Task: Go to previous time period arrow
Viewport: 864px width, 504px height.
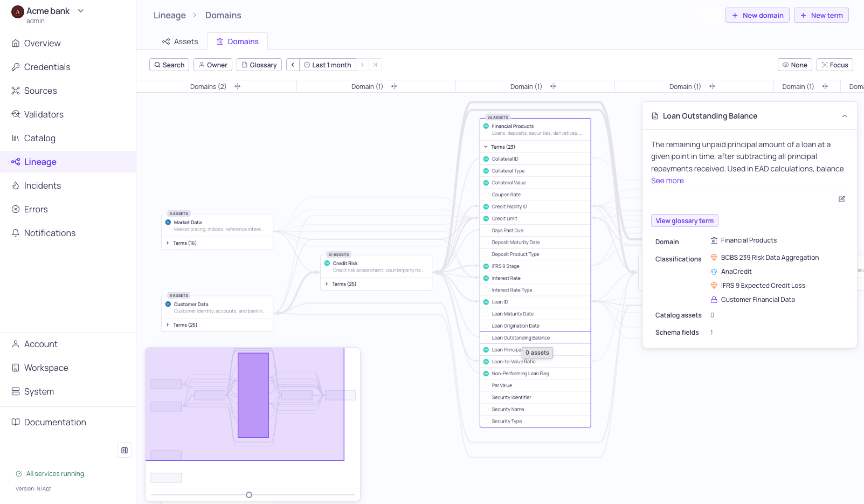Action: click(x=293, y=65)
